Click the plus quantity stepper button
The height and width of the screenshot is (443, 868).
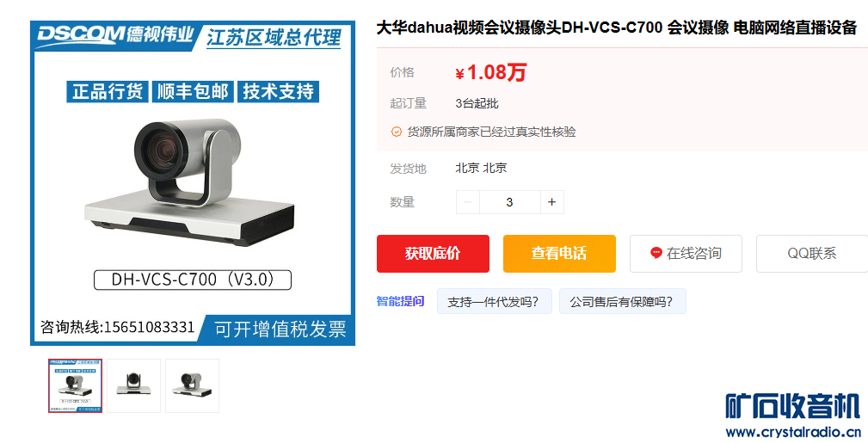click(551, 202)
